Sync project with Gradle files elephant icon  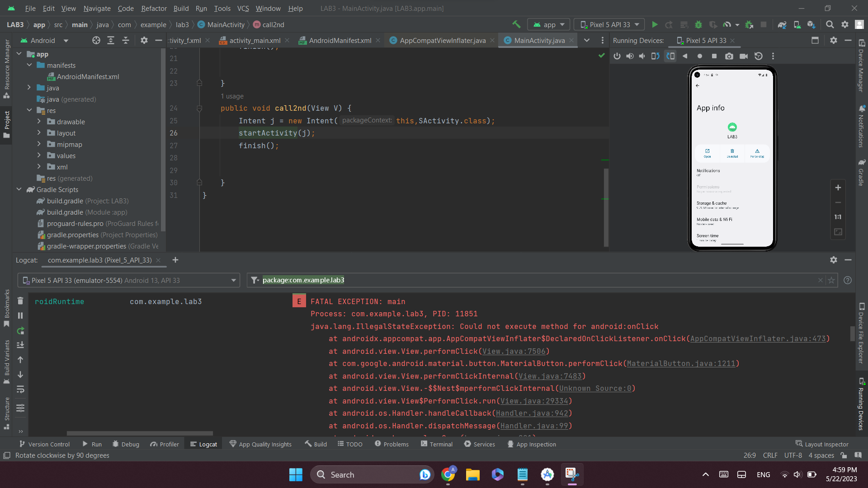tap(782, 24)
